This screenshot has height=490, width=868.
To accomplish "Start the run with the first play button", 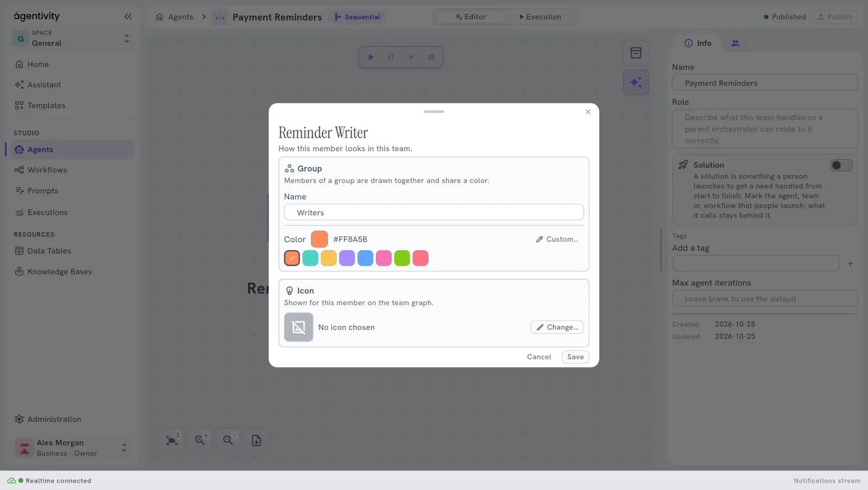I will [371, 57].
